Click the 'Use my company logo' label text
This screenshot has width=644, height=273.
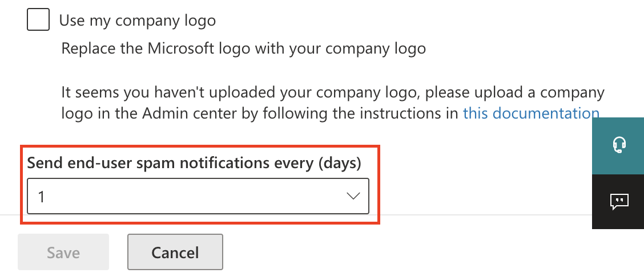[138, 22]
